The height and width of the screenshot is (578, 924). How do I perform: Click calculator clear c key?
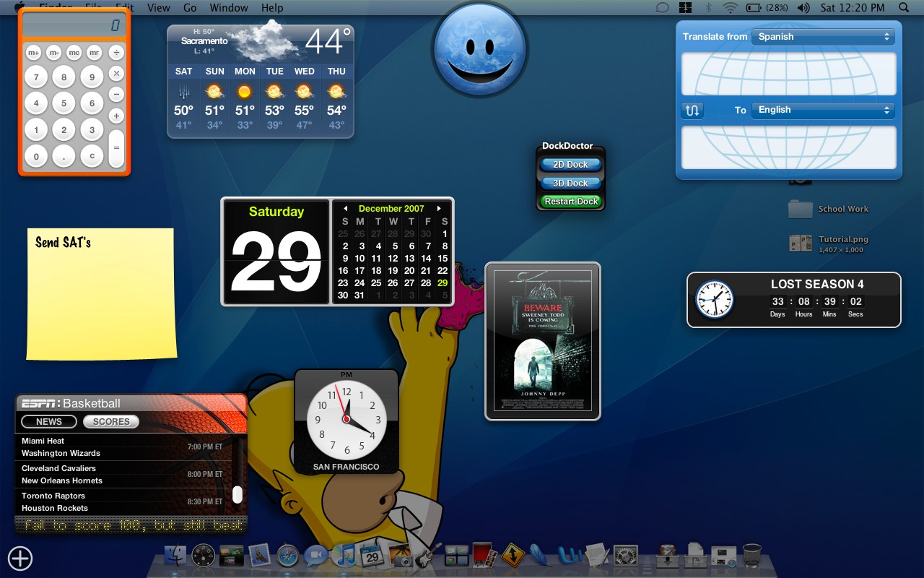(x=92, y=155)
